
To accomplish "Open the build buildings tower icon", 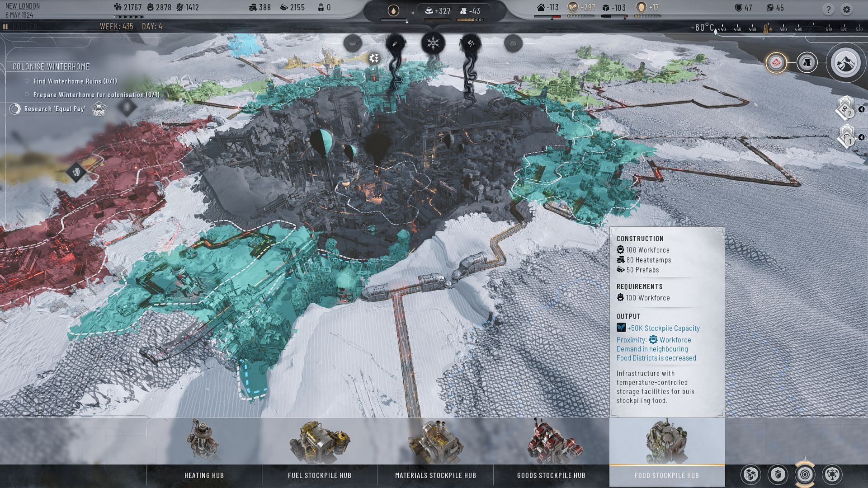I will click(778, 474).
